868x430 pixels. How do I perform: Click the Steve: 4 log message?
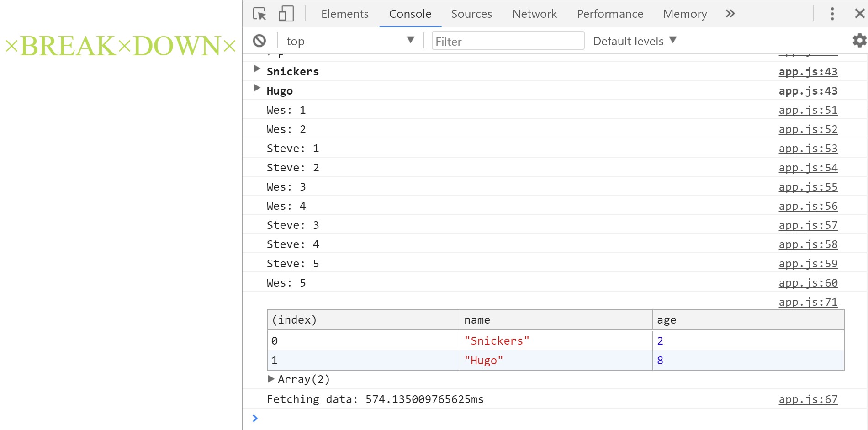point(293,244)
